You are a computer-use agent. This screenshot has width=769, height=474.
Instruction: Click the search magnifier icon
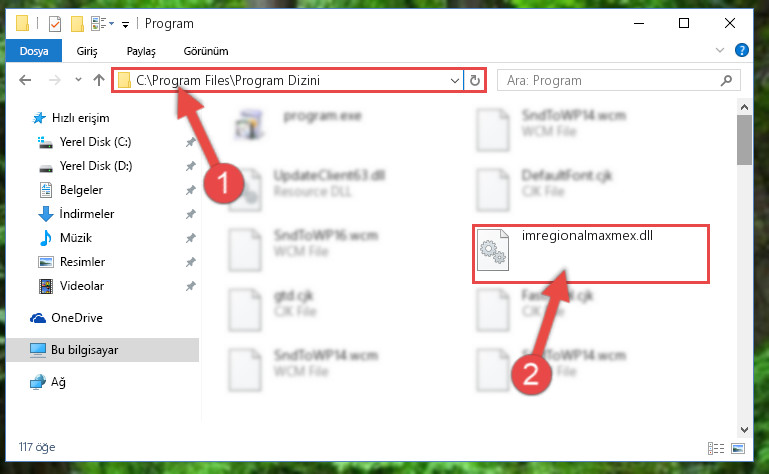(x=726, y=80)
